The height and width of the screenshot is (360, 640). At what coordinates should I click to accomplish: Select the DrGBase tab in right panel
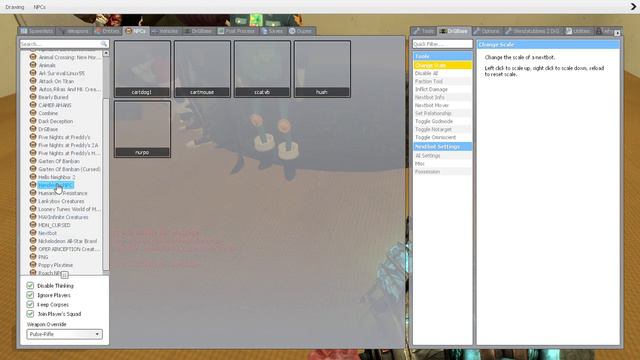point(454,31)
